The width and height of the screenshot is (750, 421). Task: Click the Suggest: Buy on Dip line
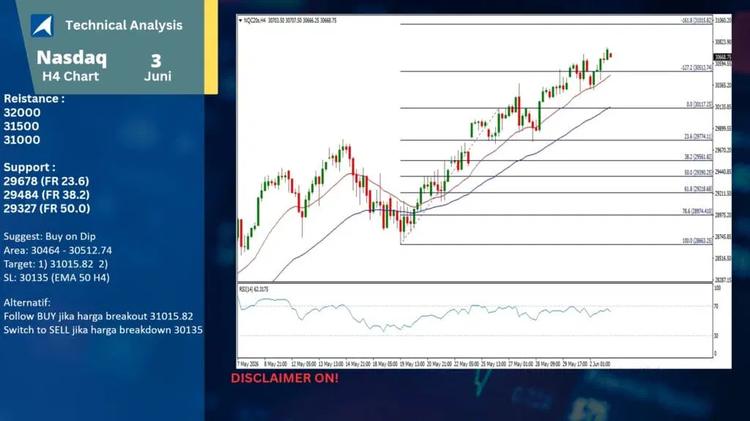click(50, 236)
